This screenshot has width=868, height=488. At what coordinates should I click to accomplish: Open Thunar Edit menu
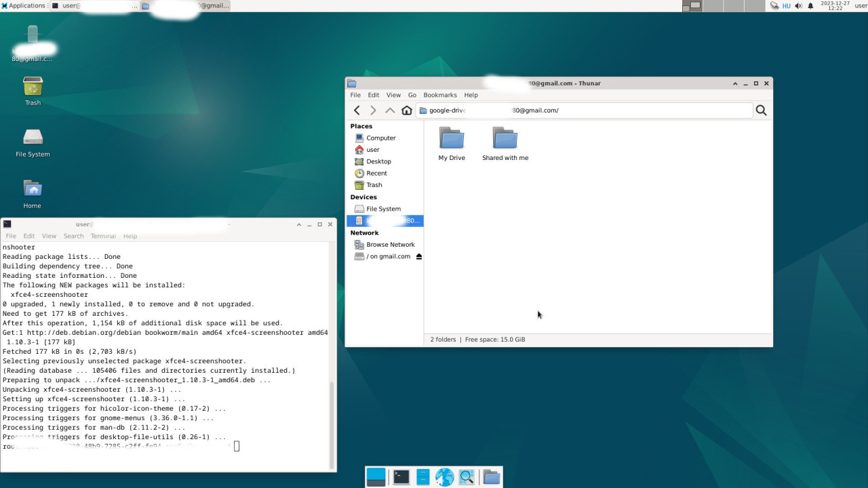(374, 95)
